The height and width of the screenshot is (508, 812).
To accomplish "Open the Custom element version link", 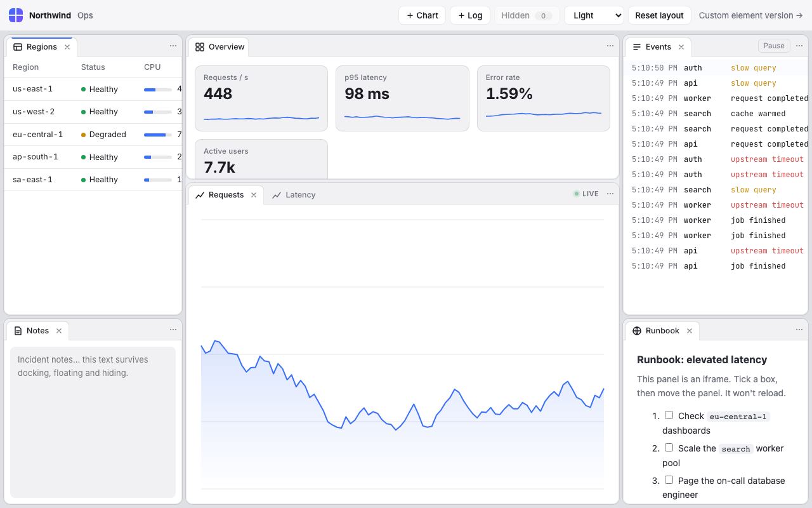I will [751, 15].
